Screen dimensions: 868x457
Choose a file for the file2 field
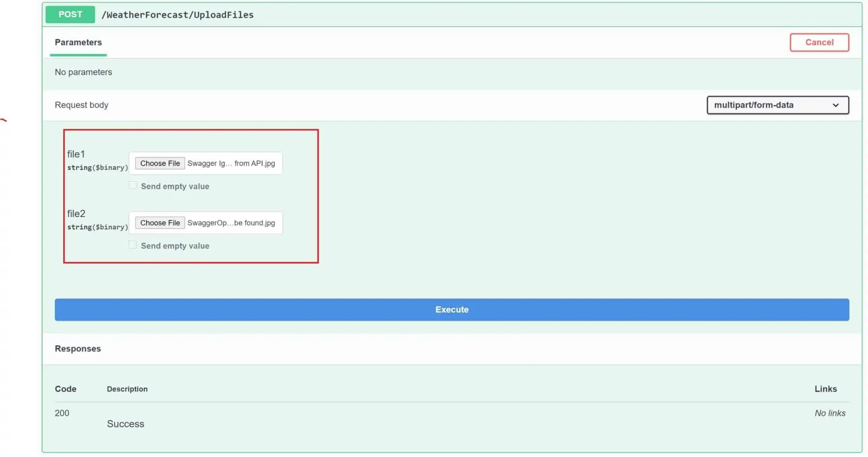[159, 223]
